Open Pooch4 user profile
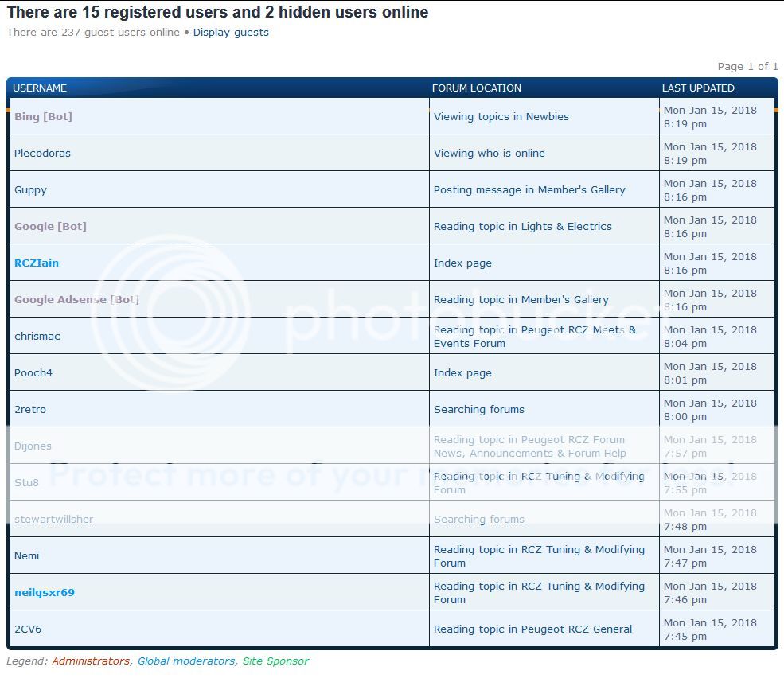Viewport: 784px width, 686px height. 33,373
